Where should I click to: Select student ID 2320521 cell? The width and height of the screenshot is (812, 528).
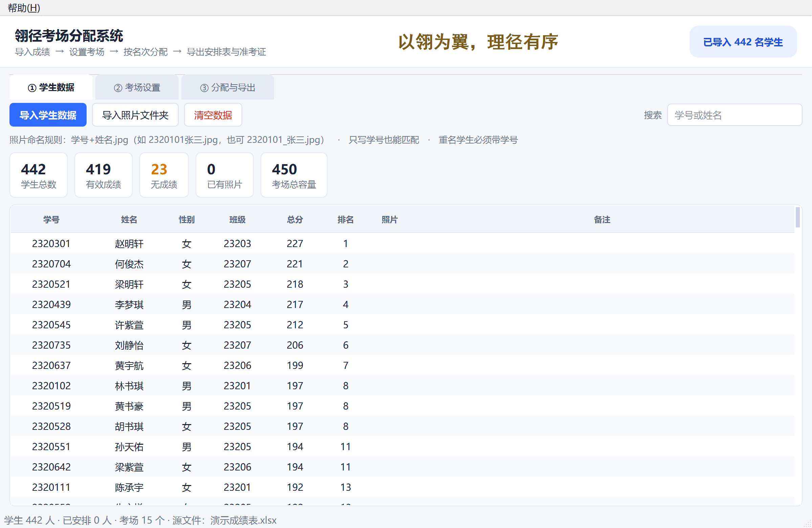51,284
